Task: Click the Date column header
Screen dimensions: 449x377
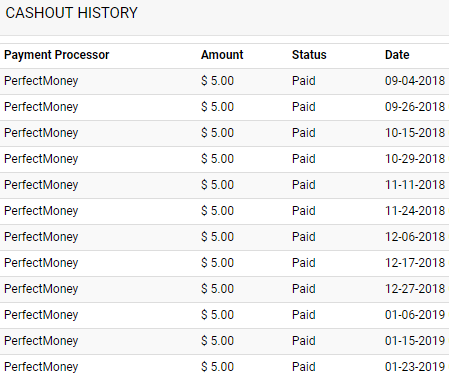Action: coord(397,55)
